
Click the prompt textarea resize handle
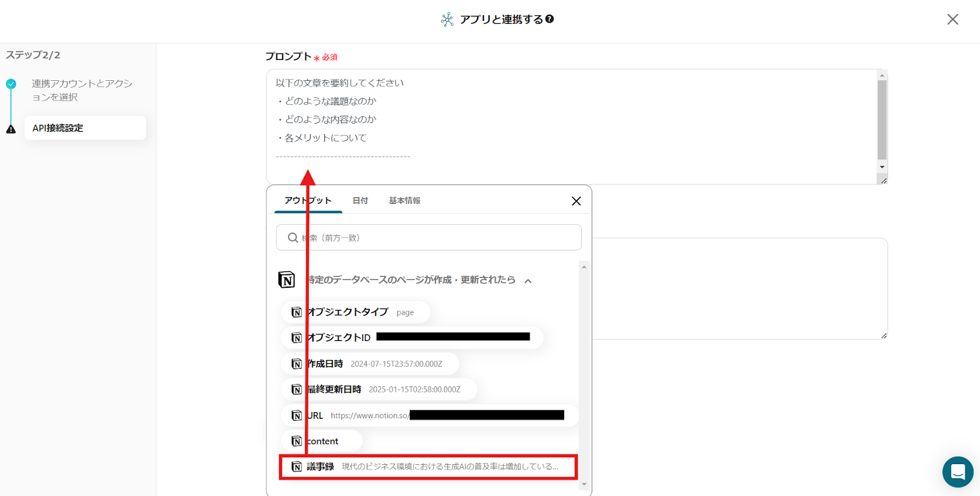[x=883, y=180]
